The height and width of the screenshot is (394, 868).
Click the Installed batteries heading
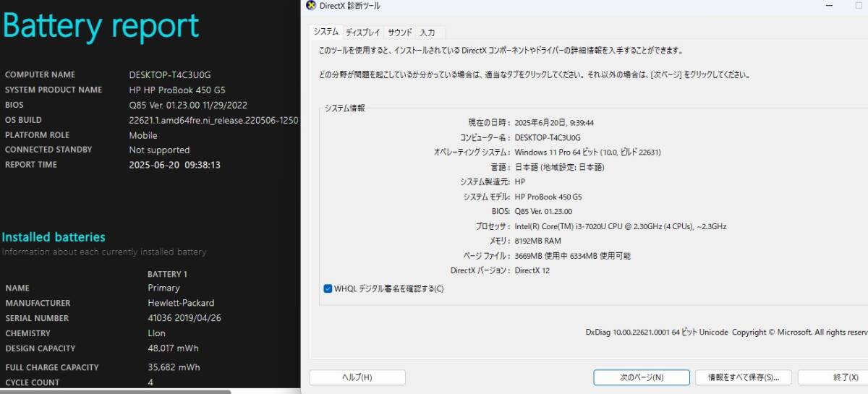point(54,237)
